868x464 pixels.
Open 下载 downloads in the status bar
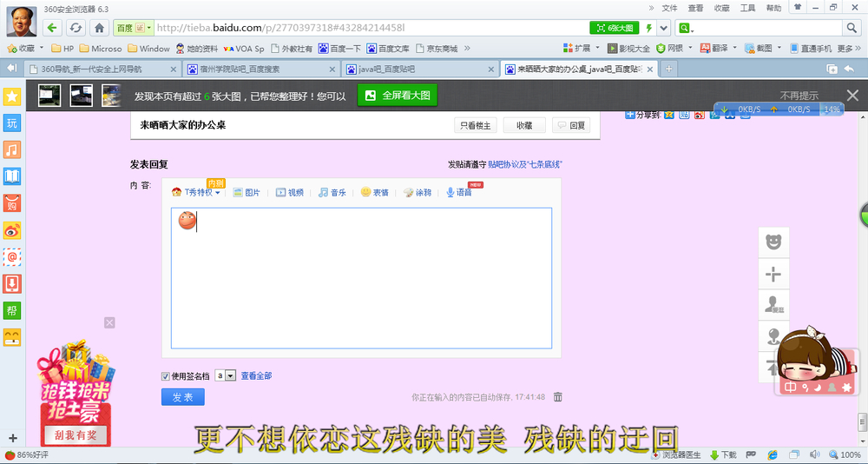click(x=724, y=454)
